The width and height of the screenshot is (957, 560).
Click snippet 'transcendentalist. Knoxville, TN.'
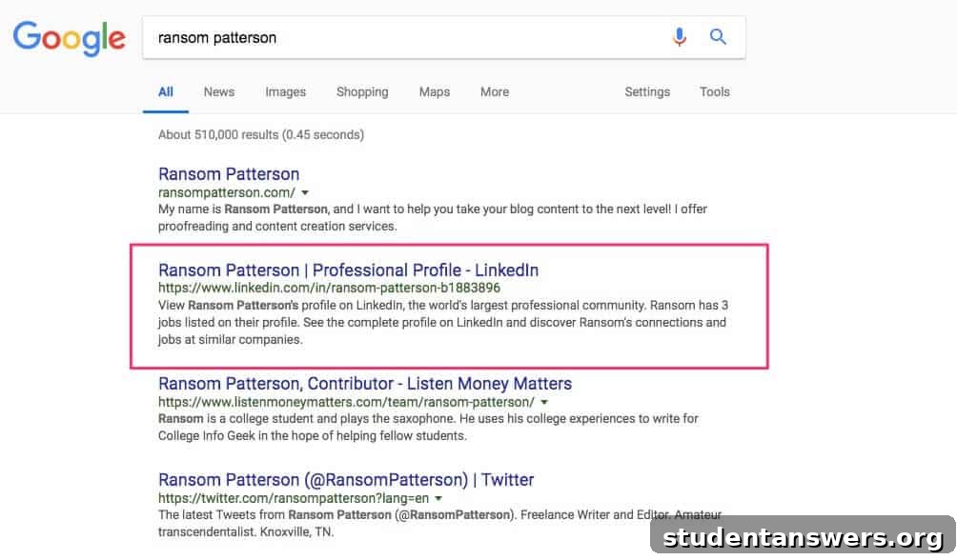click(246, 532)
